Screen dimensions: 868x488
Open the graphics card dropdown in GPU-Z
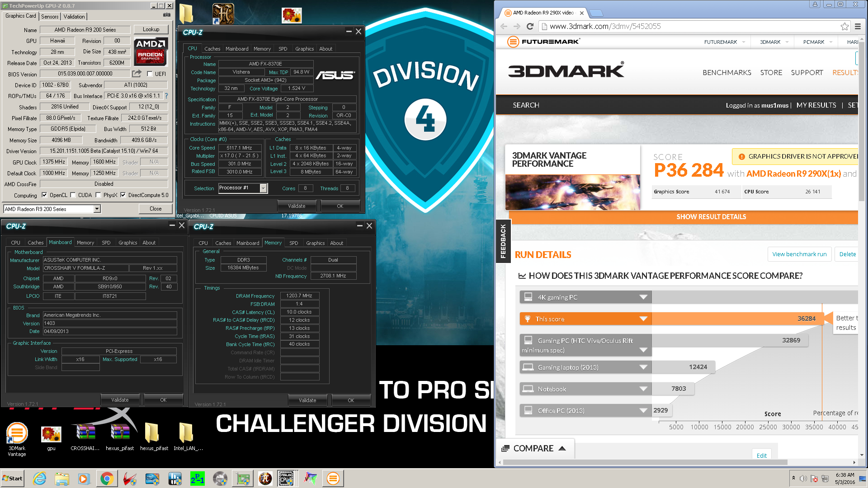pos(97,209)
